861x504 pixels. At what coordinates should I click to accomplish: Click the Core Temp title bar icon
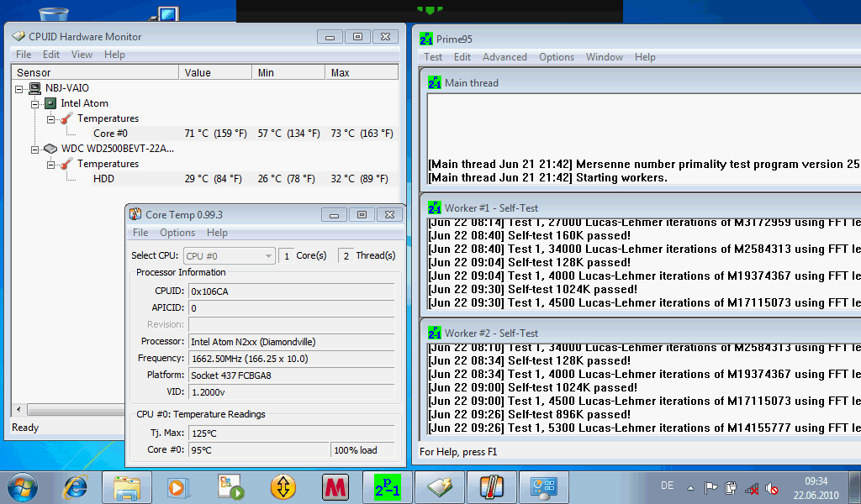(135, 214)
